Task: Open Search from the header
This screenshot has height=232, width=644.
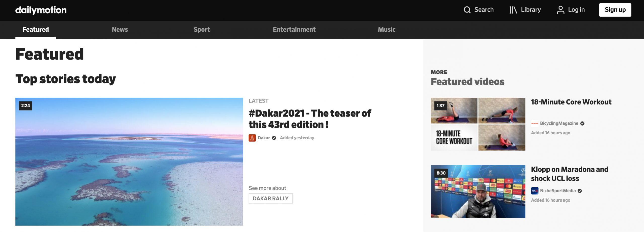Action: [x=484, y=10]
